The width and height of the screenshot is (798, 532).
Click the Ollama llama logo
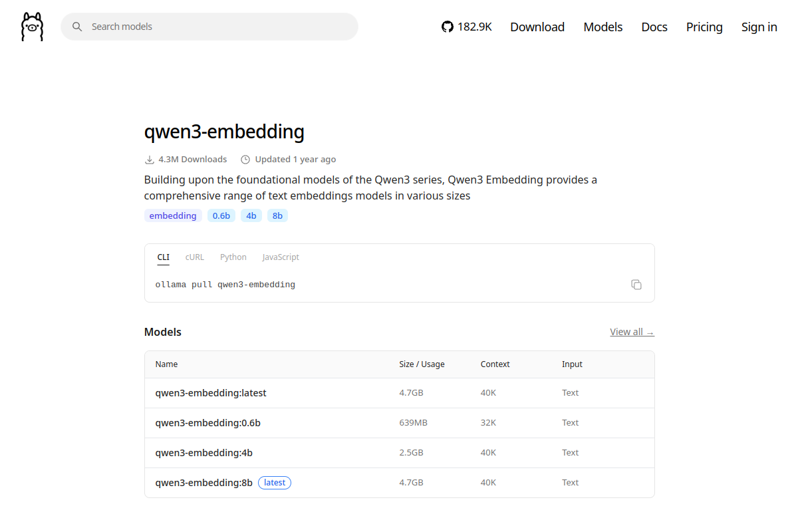(x=32, y=27)
